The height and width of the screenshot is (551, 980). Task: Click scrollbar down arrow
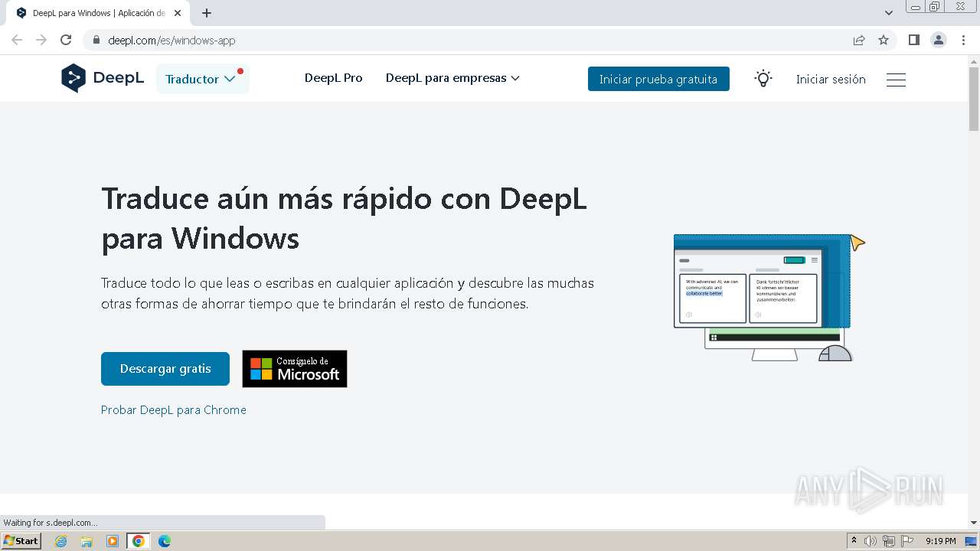click(974, 523)
